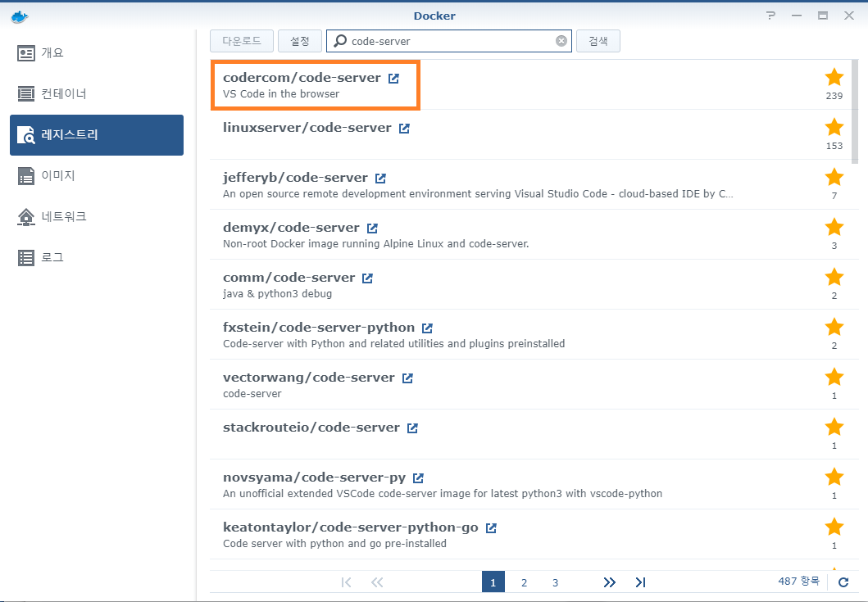
Task: Click the results list vertical scrollbar
Action: click(x=855, y=111)
